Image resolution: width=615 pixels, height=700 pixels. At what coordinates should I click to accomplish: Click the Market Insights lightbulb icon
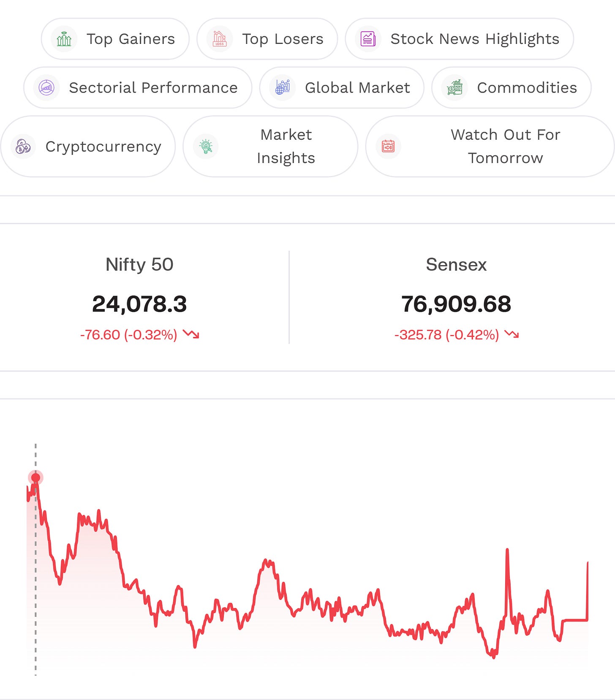point(206,147)
